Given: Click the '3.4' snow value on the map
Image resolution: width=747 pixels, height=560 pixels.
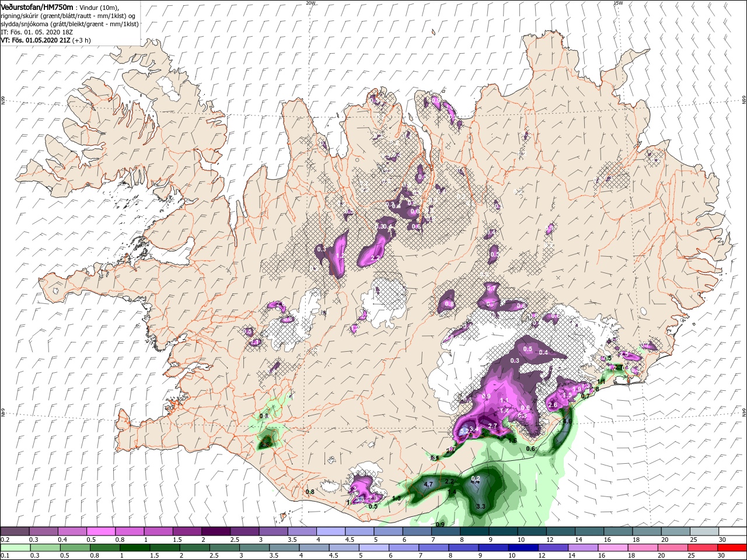Looking at the screenshot, I should (474, 429).
